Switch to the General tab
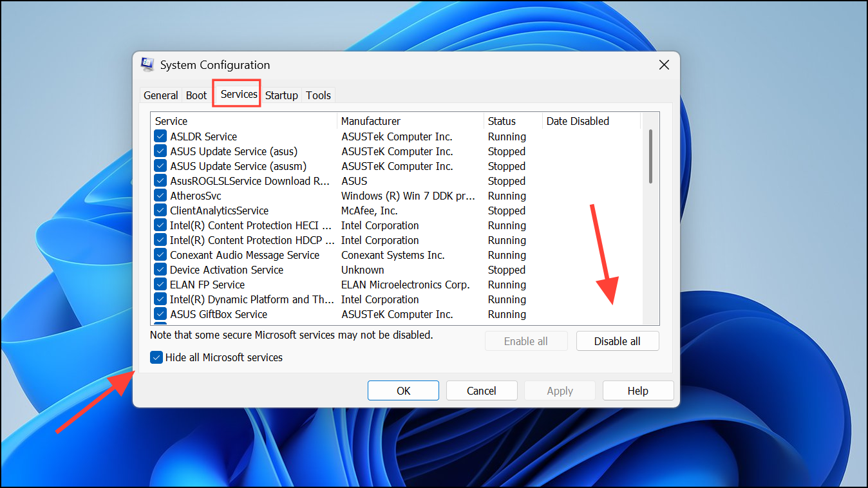868x488 pixels. click(x=160, y=95)
